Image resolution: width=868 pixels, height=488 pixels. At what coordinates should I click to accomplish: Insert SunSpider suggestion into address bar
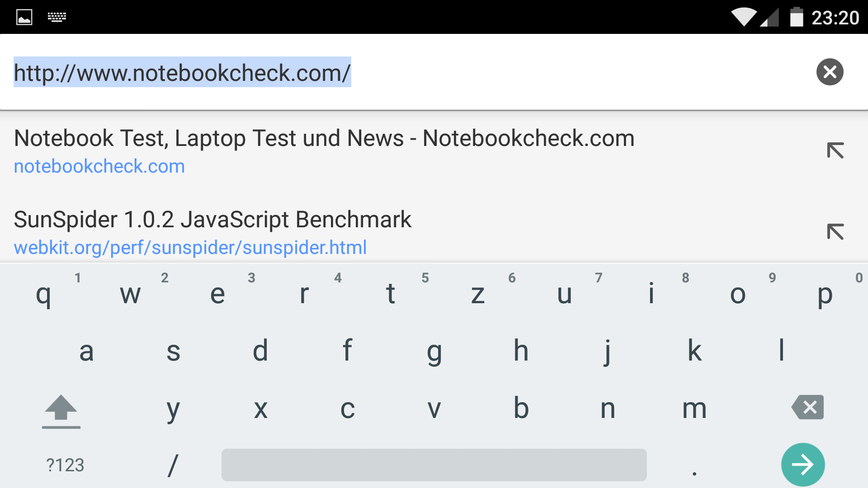tap(835, 232)
